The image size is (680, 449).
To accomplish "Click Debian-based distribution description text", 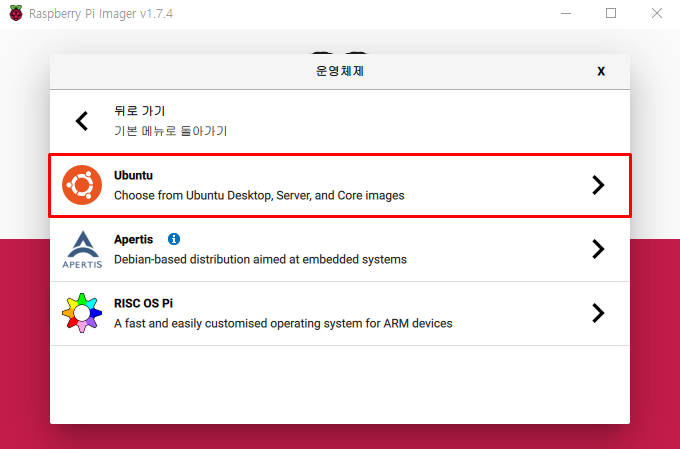I will pos(260,259).
